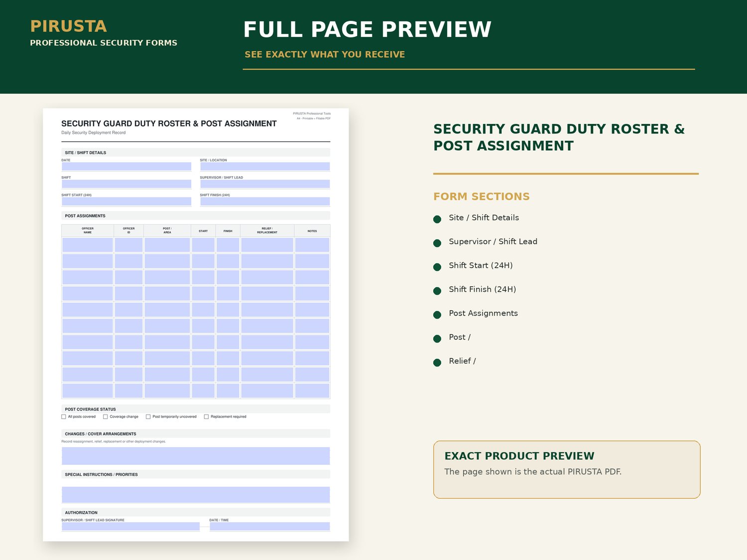Click the Post / Area column header
747x560 pixels.
point(167,230)
